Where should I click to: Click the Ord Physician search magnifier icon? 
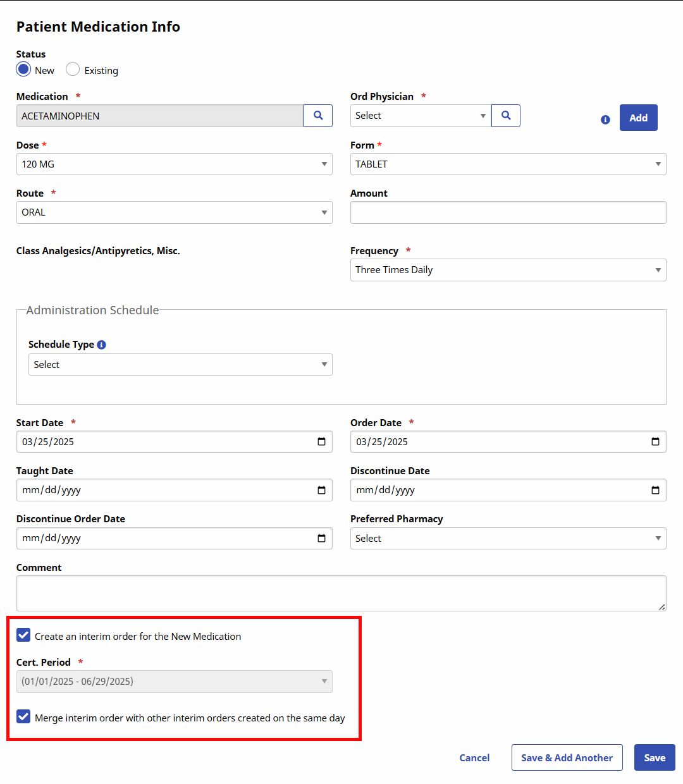coord(506,116)
